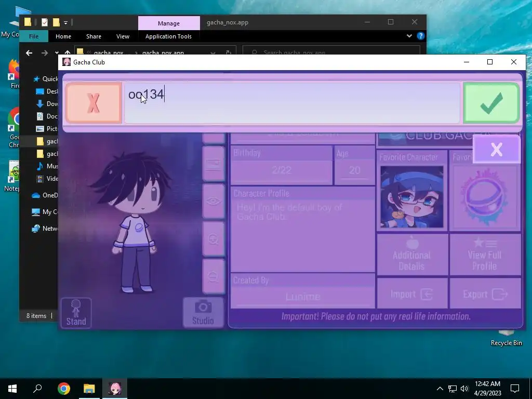Viewport: 532px width, 399px height.
Task: Minimize the Gacha Club window
Action: 467,62
